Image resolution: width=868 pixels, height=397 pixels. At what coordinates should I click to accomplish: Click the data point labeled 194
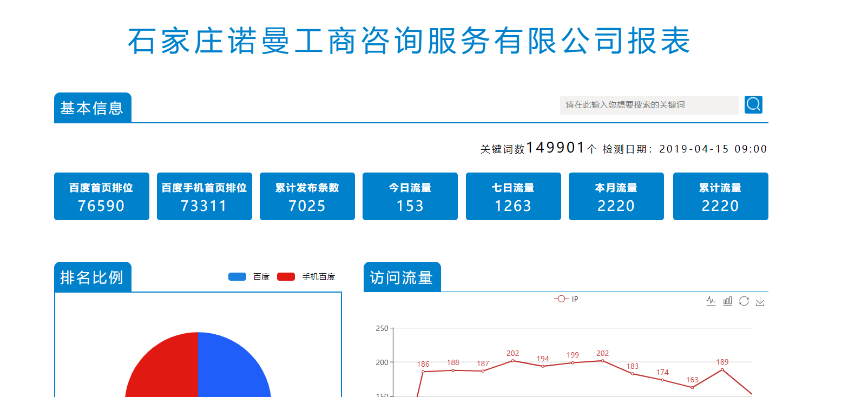pyautogui.click(x=543, y=366)
